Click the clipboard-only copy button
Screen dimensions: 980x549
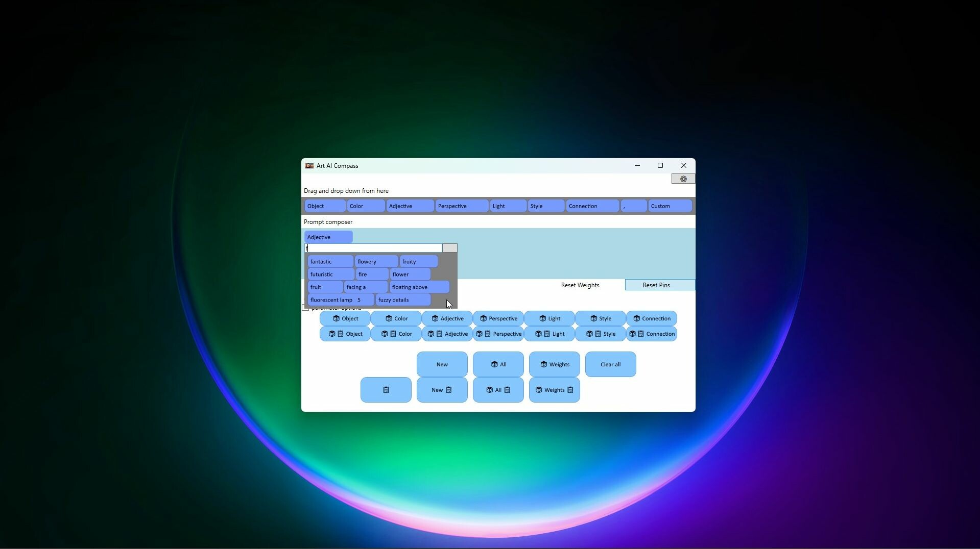(x=386, y=390)
